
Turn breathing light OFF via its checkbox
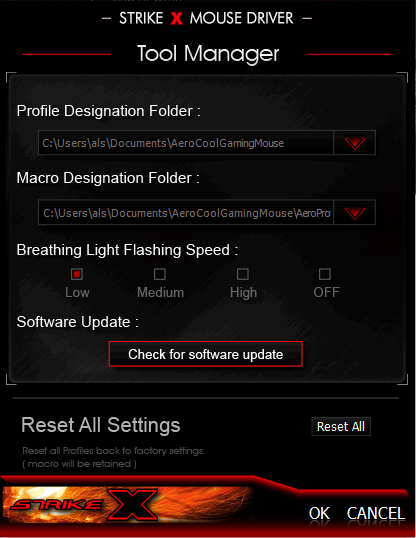(325, 274)
